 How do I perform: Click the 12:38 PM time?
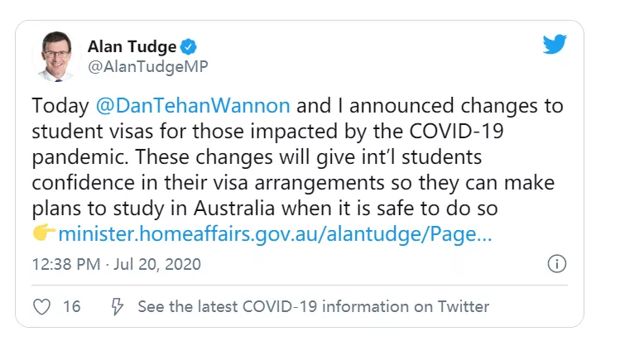point(64,265)
